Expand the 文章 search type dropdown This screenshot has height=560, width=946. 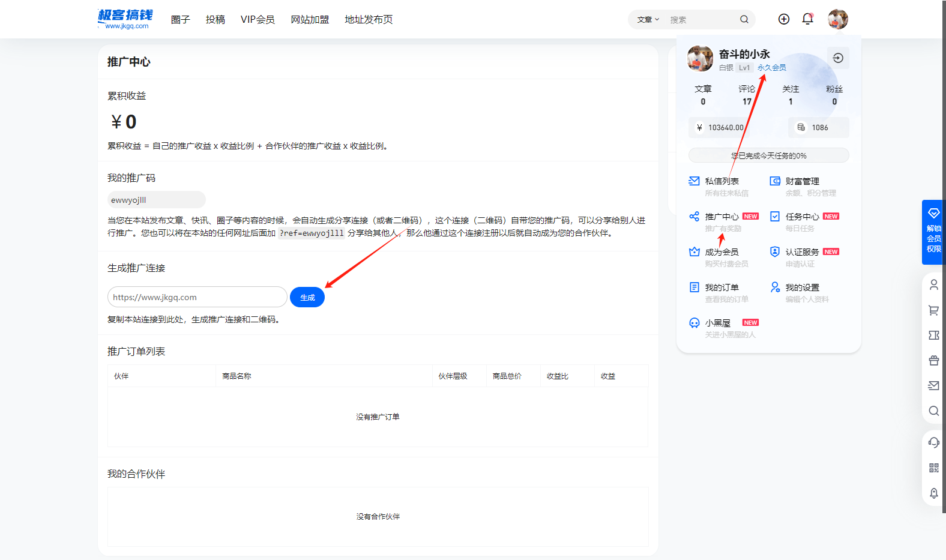tap(648, 19)
